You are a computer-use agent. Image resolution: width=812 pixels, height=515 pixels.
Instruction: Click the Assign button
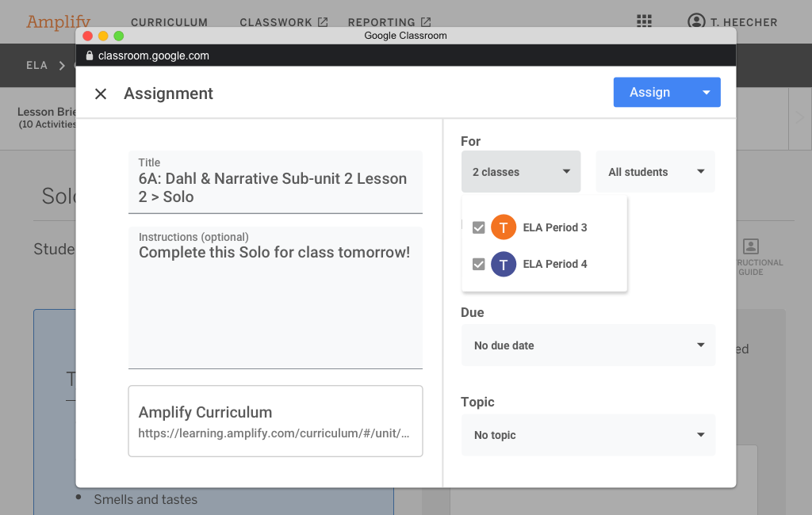point(649,93)
